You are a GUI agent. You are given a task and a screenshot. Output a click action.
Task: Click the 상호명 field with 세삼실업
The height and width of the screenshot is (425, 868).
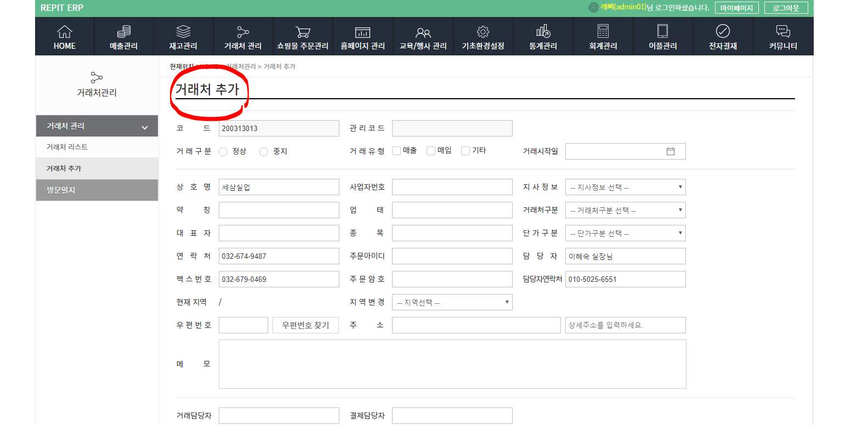(279, 187)
